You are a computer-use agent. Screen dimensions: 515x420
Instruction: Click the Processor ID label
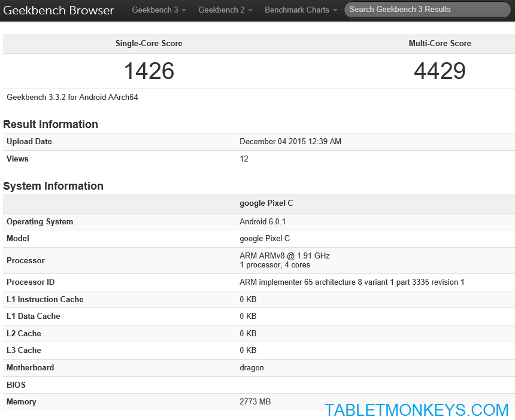(31, 282)
